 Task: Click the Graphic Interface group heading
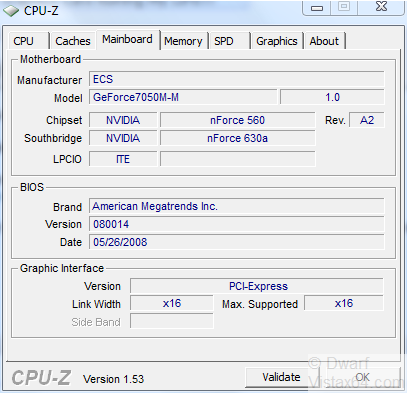click(x=62, y=268)
